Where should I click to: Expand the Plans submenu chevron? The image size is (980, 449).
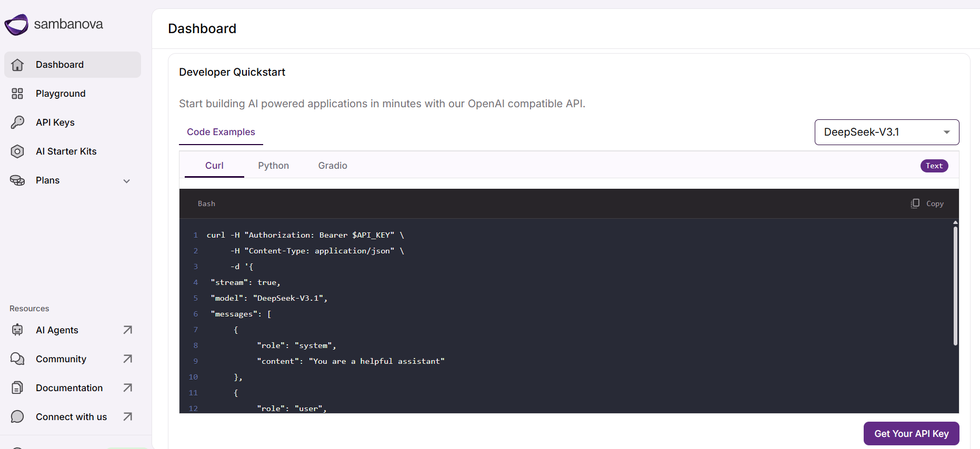pos(126,181)
